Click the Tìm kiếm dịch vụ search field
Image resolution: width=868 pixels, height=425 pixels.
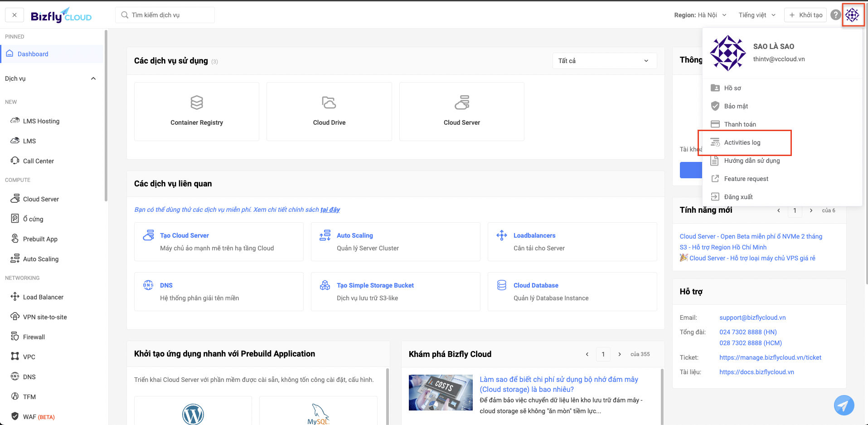click(x=165, y=15)
